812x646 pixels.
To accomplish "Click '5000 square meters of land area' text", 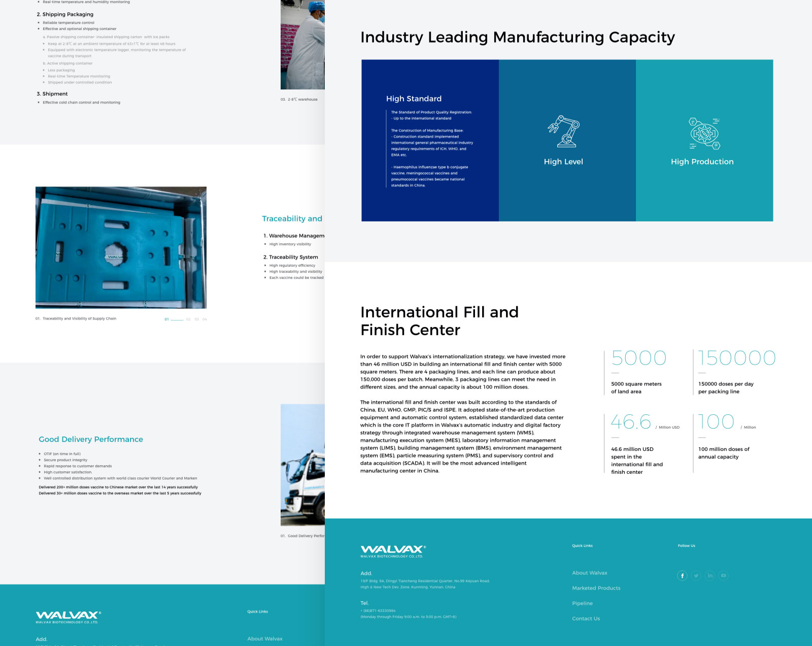I will pyautogui.click(x=636, y=387).
